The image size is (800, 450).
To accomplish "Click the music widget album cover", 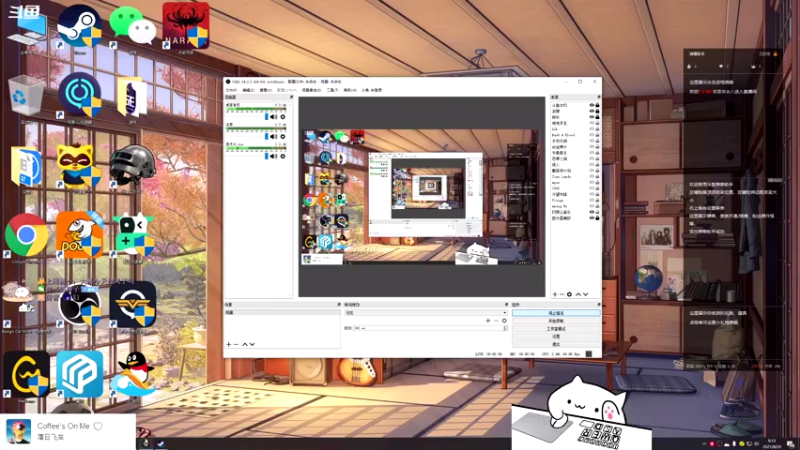I will [18, 432].
